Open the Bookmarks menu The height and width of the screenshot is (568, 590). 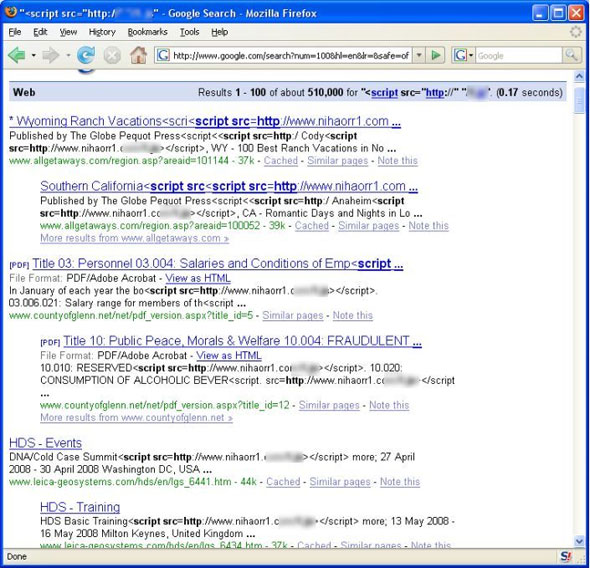[148, 32]
